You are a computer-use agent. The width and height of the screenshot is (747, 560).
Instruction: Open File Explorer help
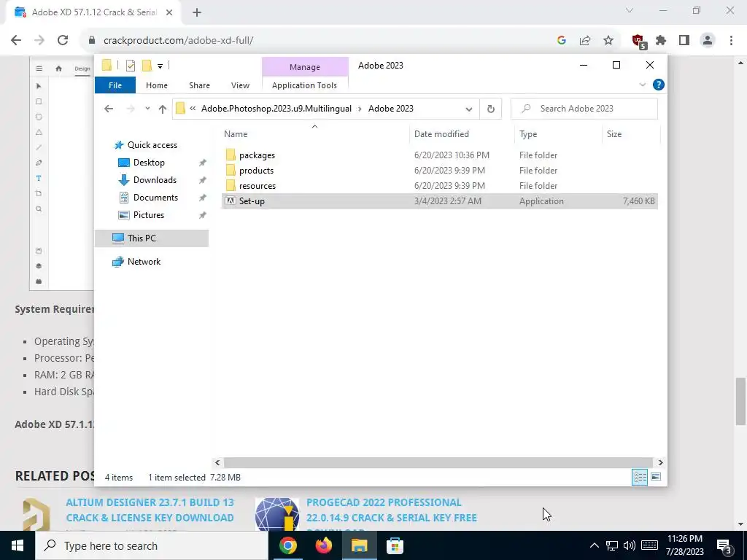click(659, 85)
